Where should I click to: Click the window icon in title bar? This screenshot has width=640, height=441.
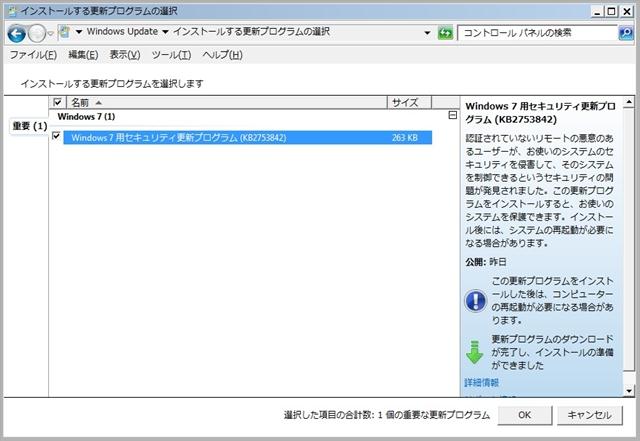click(x=13, y=11)
